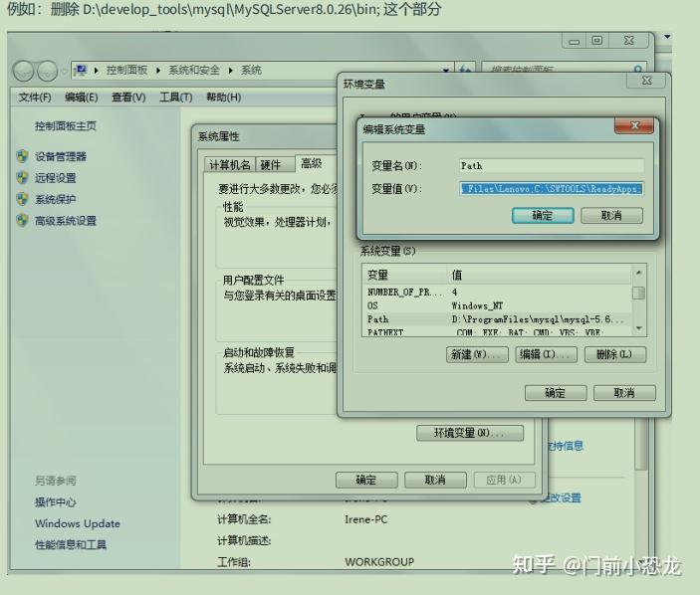Click the system variables scrollbar thumb

click(x=639, y=294)
